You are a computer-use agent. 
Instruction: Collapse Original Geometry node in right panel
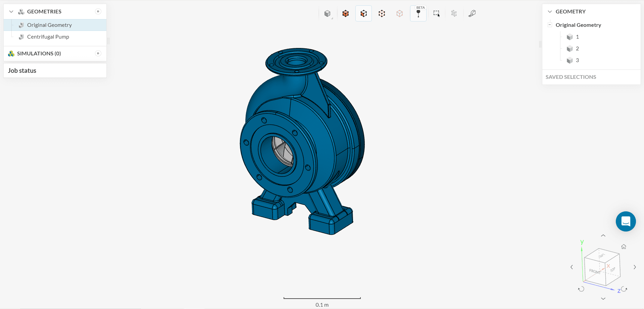[550, 25]
